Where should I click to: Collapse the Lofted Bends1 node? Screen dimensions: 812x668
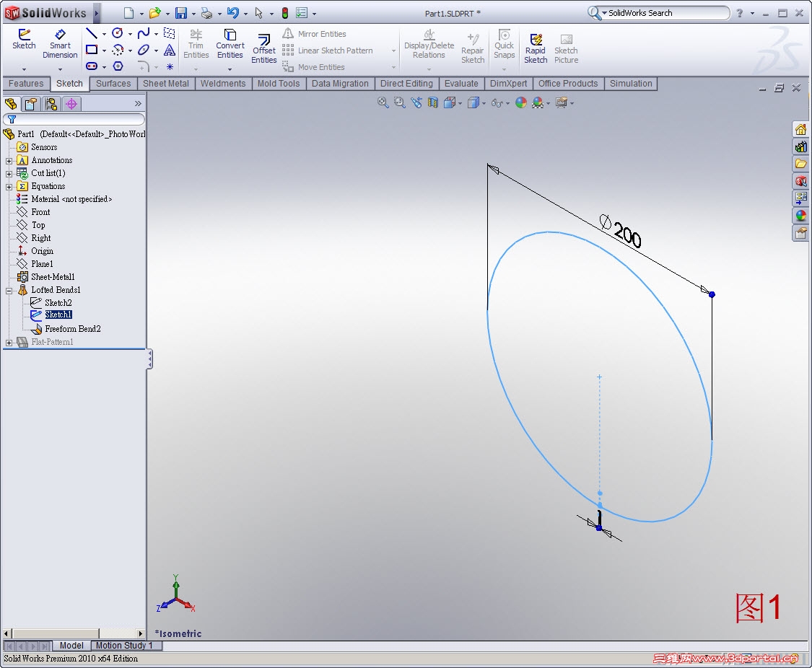[x=9, y=291]
